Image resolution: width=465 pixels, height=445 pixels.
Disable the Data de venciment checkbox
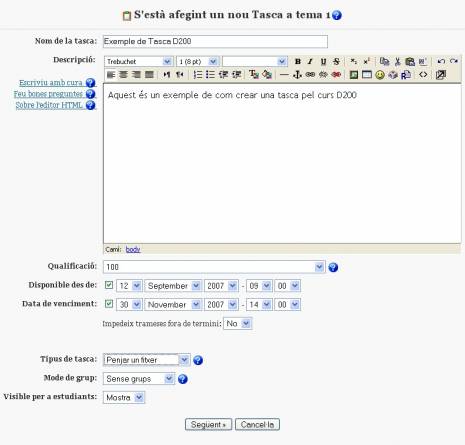click(x=109, y=304)
